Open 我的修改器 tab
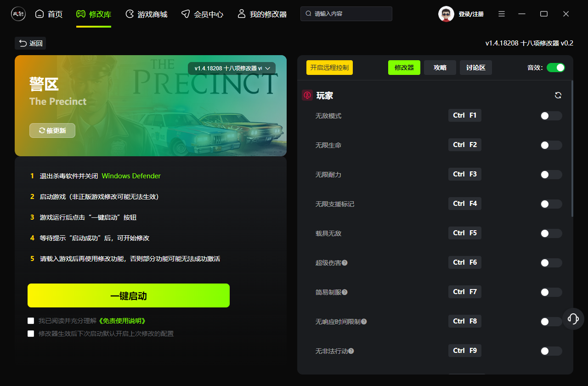The width and height of the screenshot is (588, 386). [x=262, y=14]
